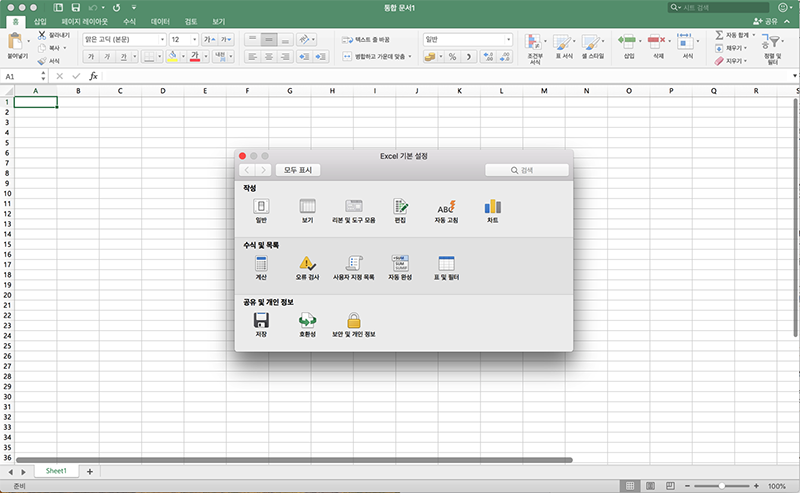Open 호환성 (Compatibility) preferences pane
Image resolution: width=800 pixels, height=493 pixels.
point(307,325)
